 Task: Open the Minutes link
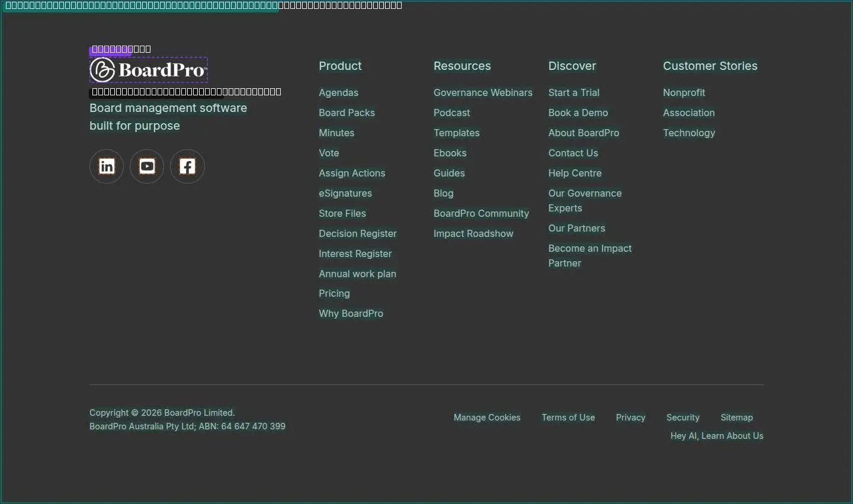pyautogui.click(x=336, y=133)
